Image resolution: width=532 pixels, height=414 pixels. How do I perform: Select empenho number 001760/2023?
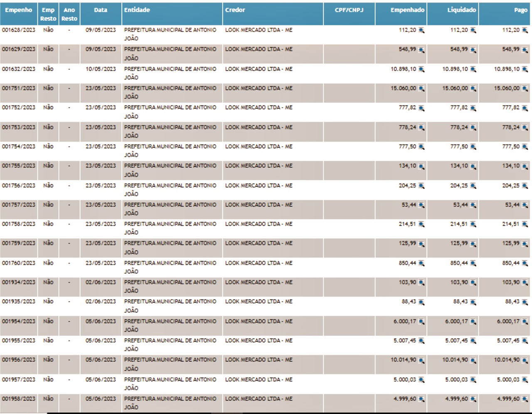click(x=19, y=263)
